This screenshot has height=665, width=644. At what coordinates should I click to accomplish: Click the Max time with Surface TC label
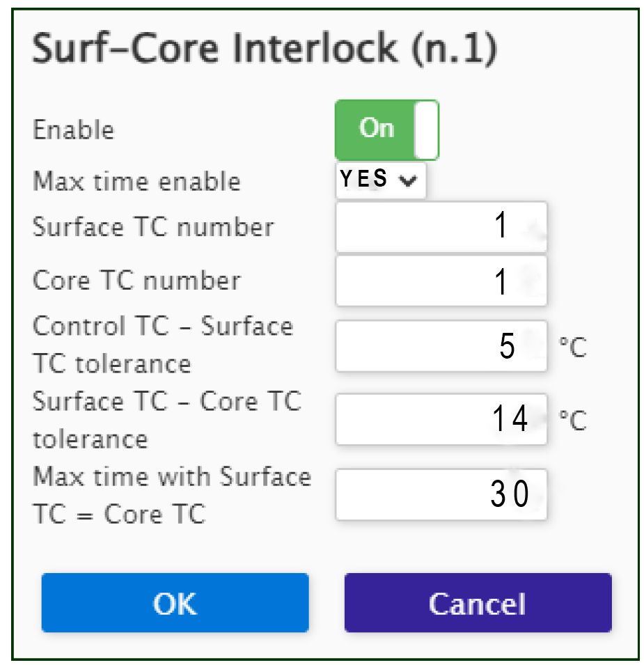pyautogui.click(x=172, y=495)
